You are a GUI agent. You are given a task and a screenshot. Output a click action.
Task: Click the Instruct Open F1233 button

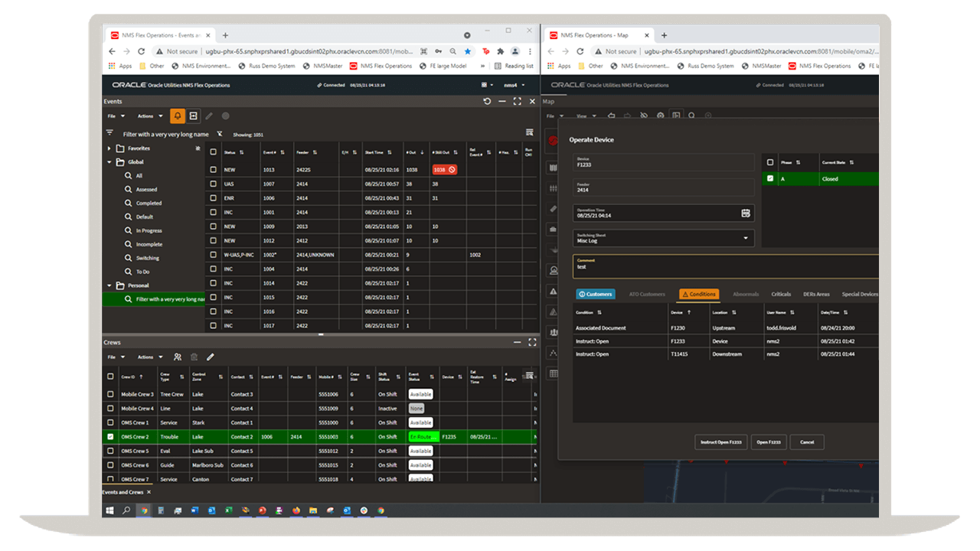(720, 442)
